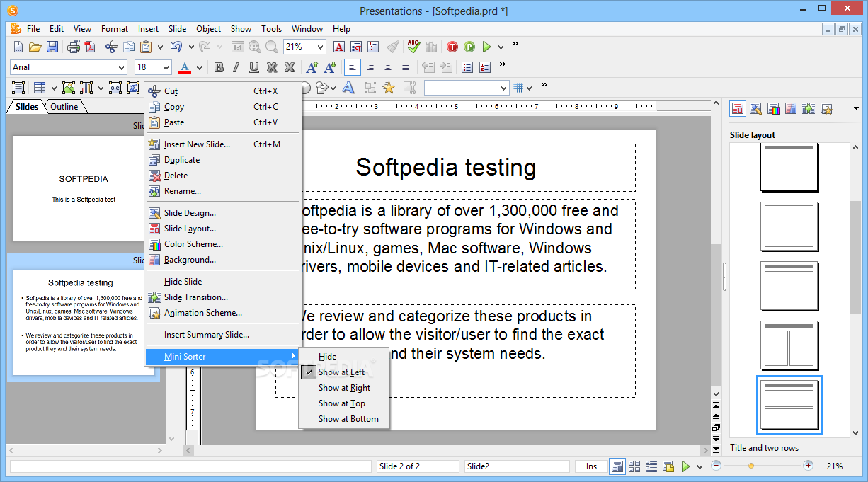Increase font size with A-up icon

point(312,67)
